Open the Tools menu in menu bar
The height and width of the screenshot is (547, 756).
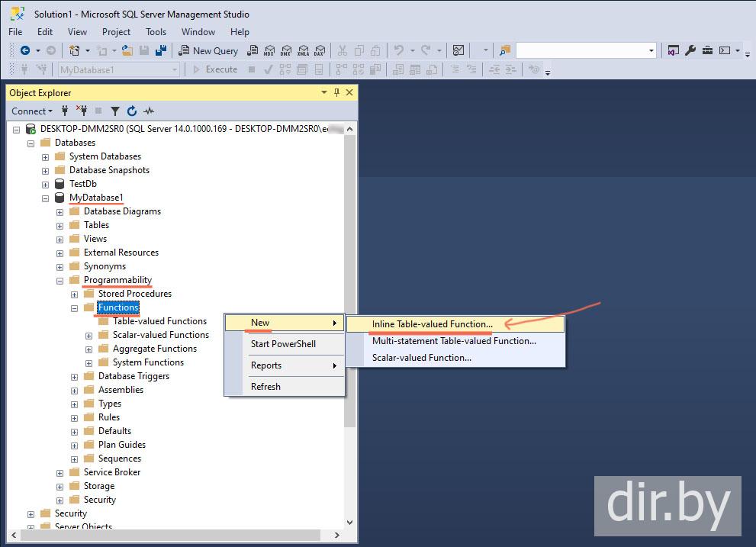click(156, 32)
